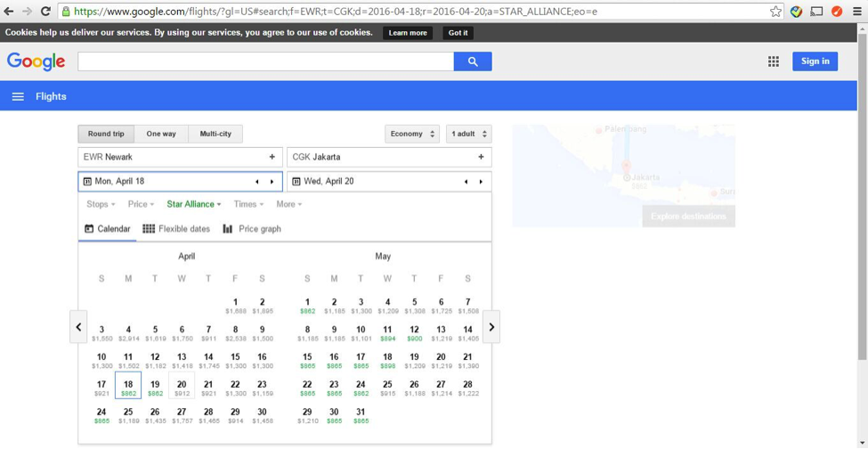868x449 pixels.
Task: Select May 24 in the calendar
Action: pyautogui.click(x=361, y=388)
